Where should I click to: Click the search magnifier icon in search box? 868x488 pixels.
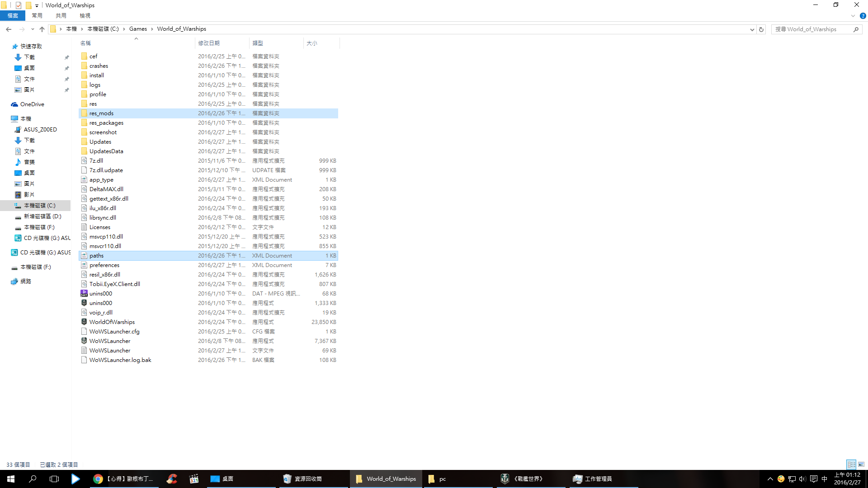pyautogui.click(x=856, y=29)
